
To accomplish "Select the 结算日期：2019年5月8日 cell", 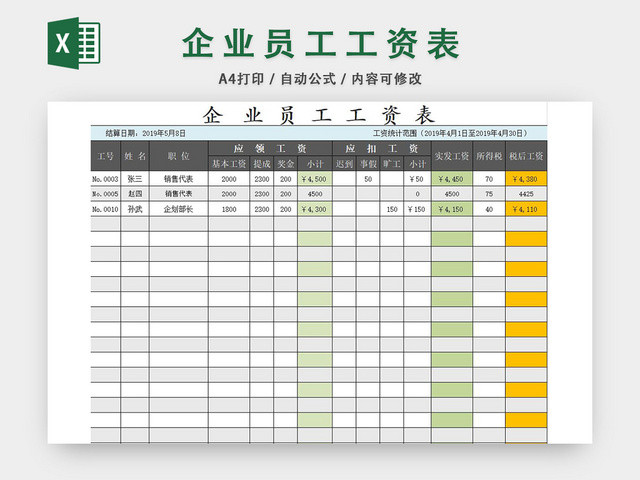I will (146, 133).
